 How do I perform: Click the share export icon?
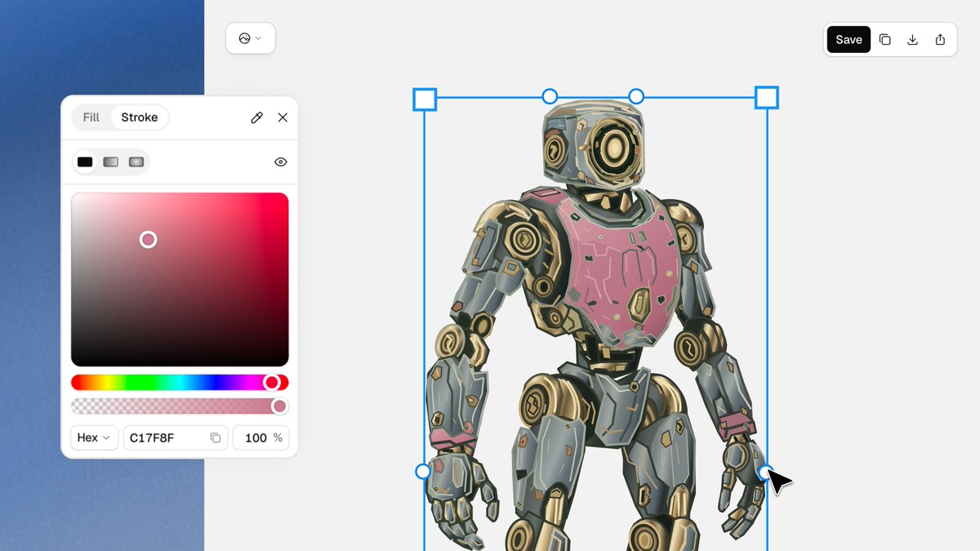[940, 39]
